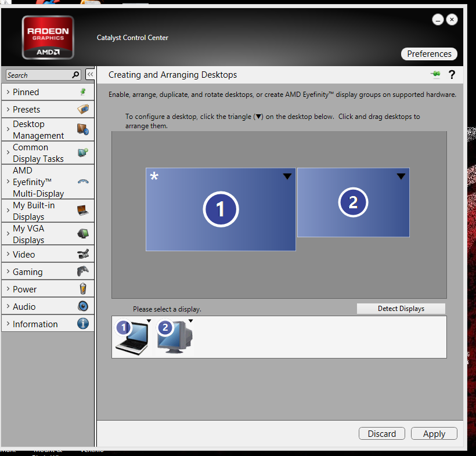The height and width of the screenshot is (456, 476).
Task: Close the Catalyst Control Center window
Action: 452,20
